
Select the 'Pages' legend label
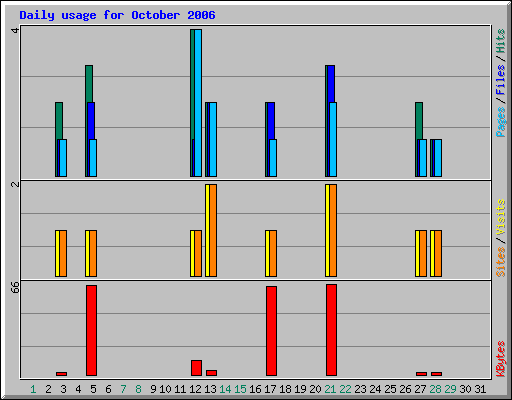click(x=500, y=122)
